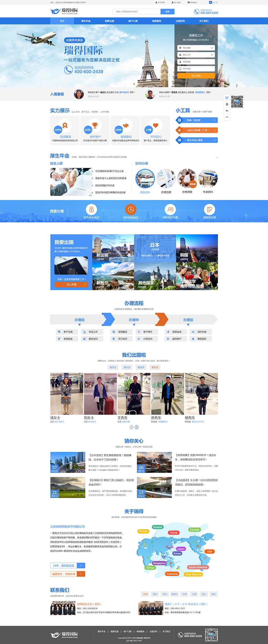Open the QR code sidebar icon
This screenshot has height=644, width=268.
pyautogui.click(x=227, y=98)
